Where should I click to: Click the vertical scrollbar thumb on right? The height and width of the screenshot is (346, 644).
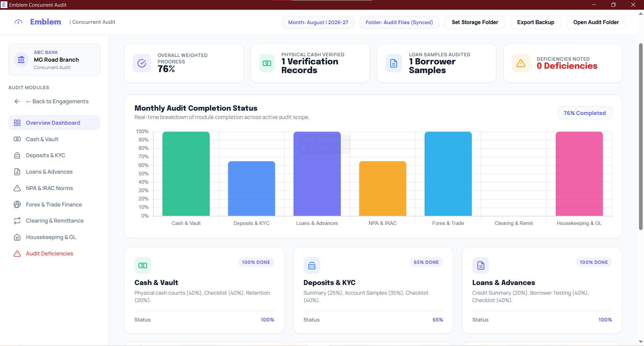tap(641, 137)
